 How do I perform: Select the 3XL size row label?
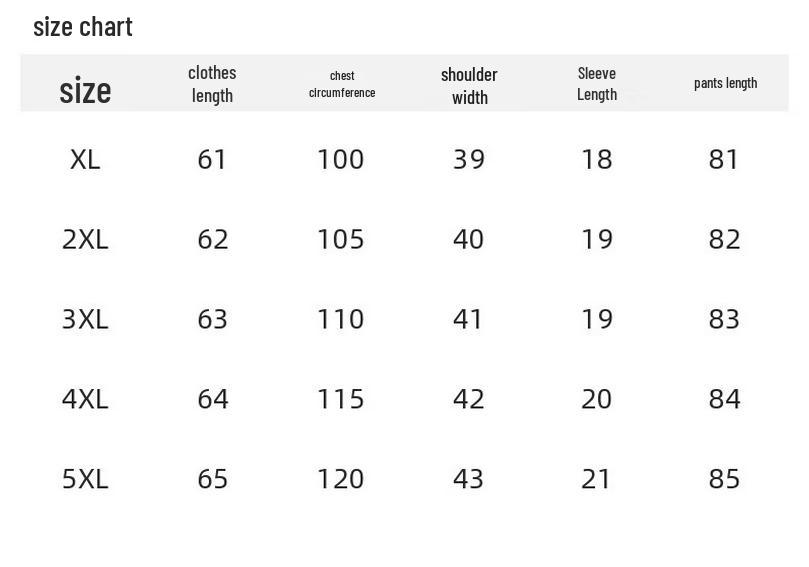pyautogui.click(x=85, y=319)
